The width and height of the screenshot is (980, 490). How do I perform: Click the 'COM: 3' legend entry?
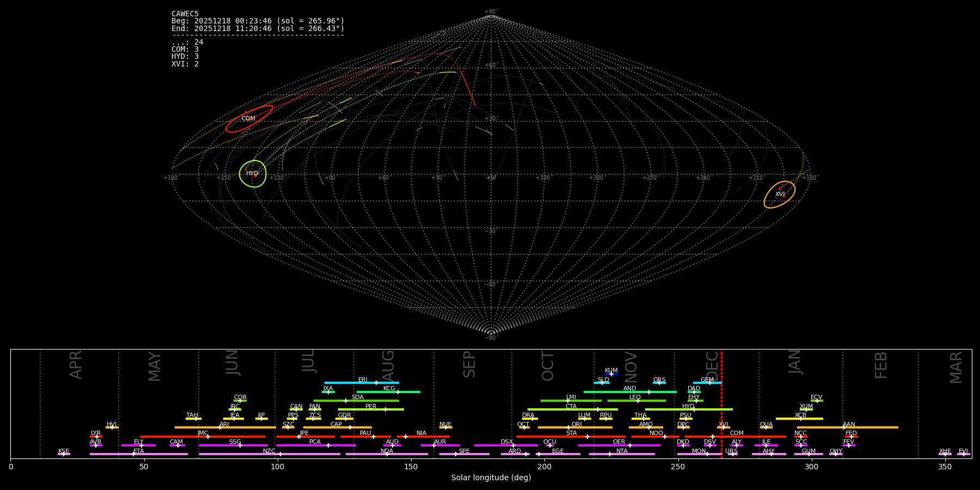pyautogui.click(x=185, y=49)
